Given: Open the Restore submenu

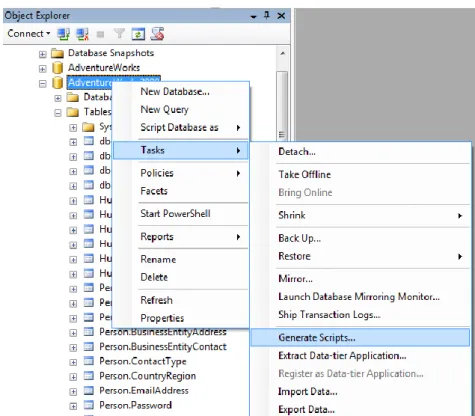Looking at the screenshot, I should [360, 256].
